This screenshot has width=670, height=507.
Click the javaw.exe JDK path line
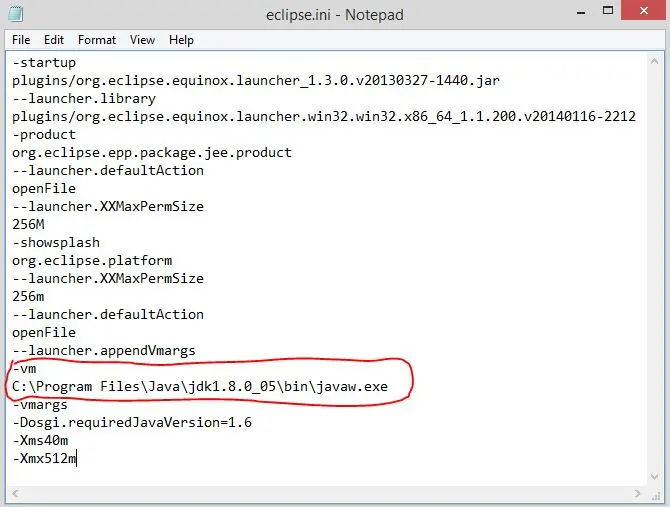click(x=200, y=387)
